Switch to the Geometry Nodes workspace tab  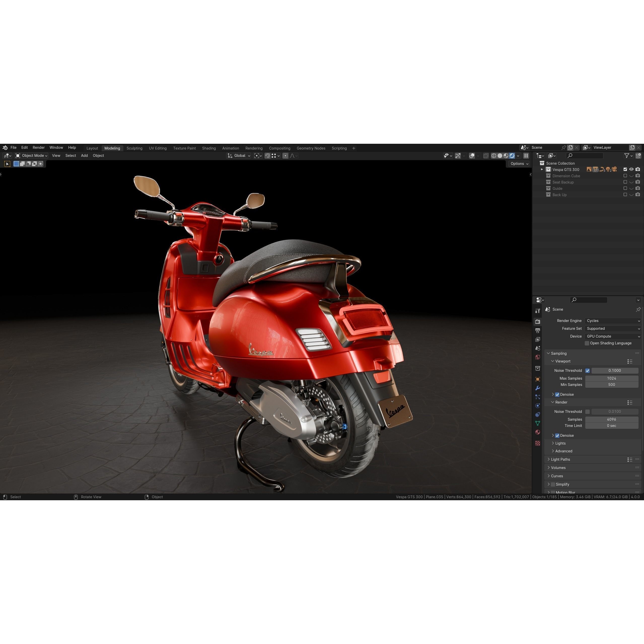pyautogui.click(x=311, y=148)
